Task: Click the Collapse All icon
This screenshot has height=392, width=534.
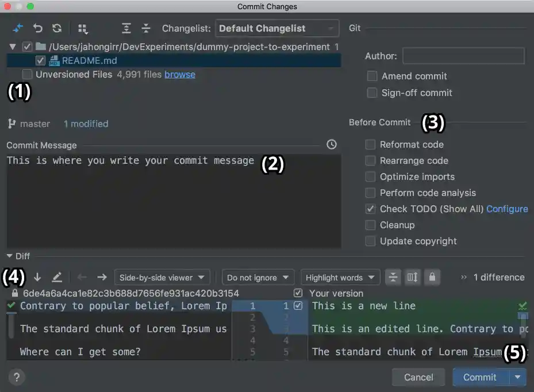Action: coord(145,28)
